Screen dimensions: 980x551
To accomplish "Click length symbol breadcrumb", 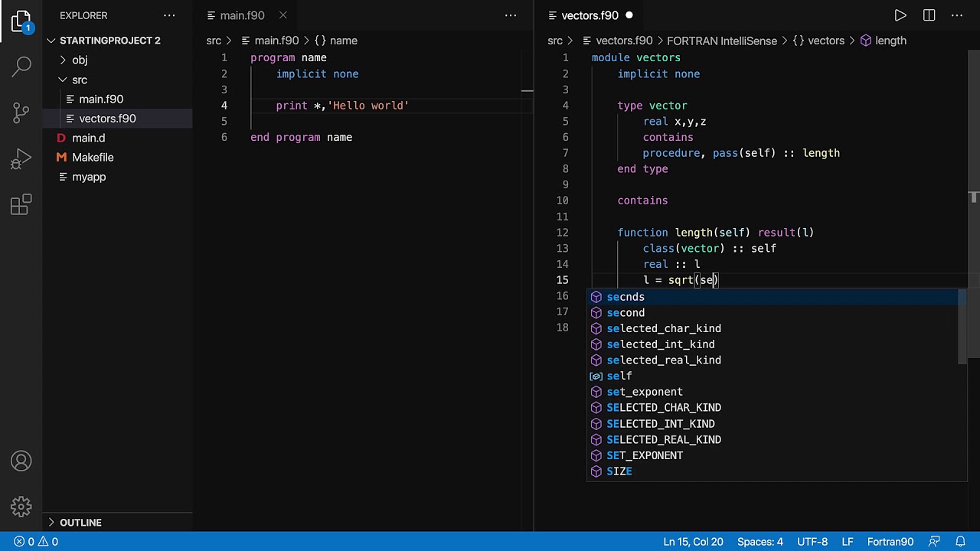I will point(884,41).
